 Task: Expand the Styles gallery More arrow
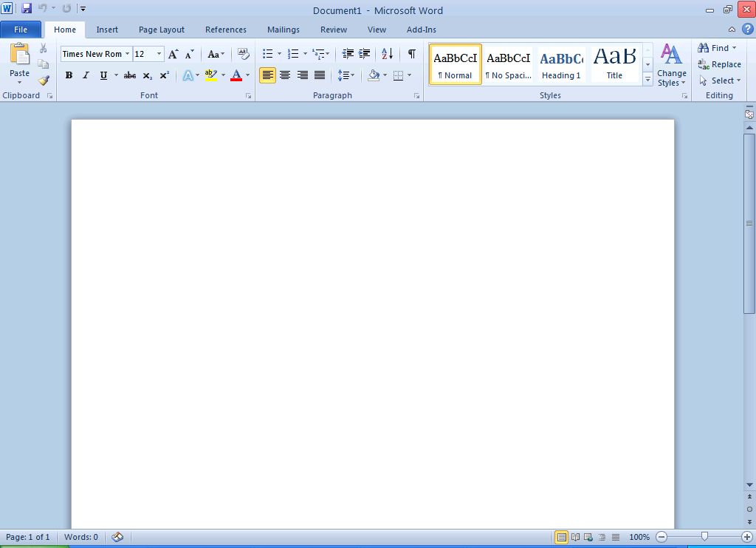coord(647,80)
